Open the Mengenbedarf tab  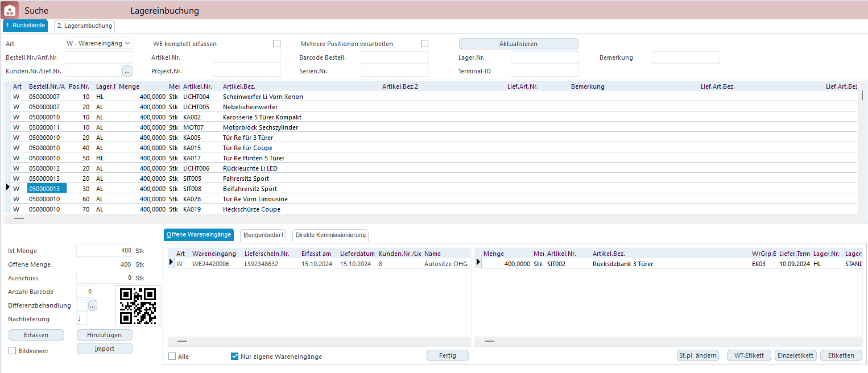264,235
